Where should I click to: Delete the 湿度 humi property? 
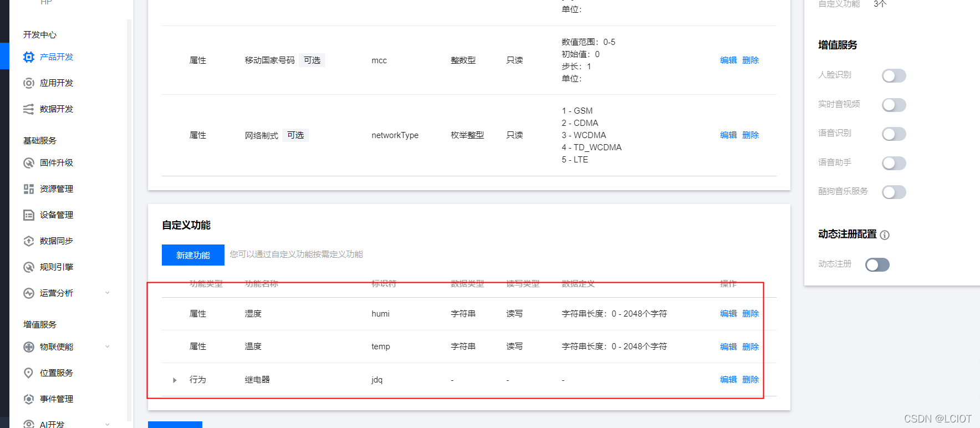tap(751, 314)
